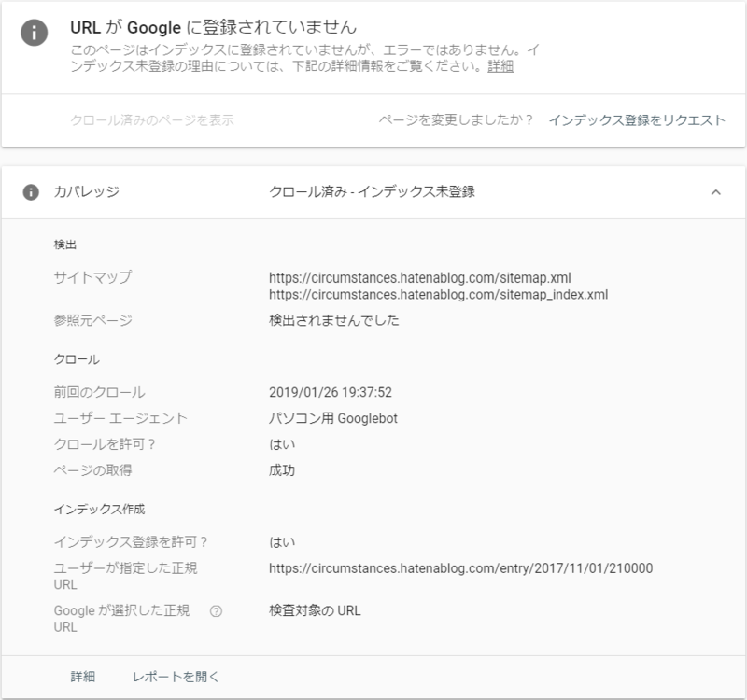
Task: Click the ユーザー エージェント label
Action: [120, 418]
